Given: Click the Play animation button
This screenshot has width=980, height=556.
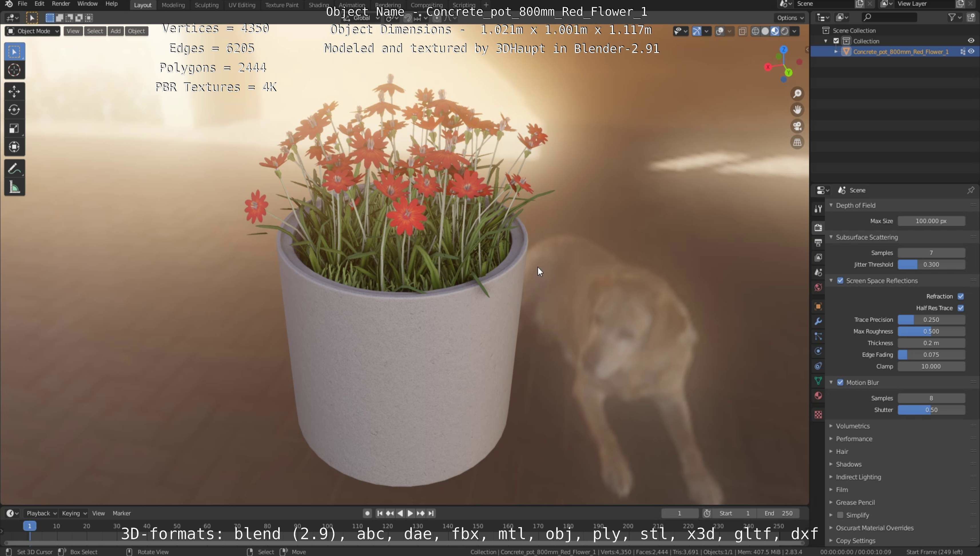Looking at the screenshot, I should pos(410,513).
